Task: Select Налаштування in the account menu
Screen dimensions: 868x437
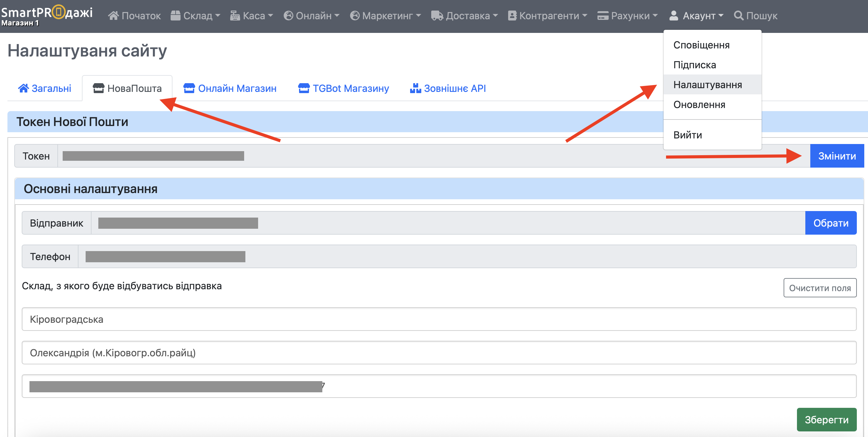Action: point(708,85)
